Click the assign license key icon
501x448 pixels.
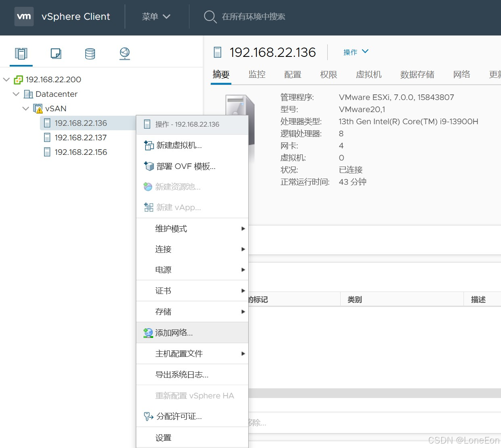pyautogui.click(x=148, y=417)
